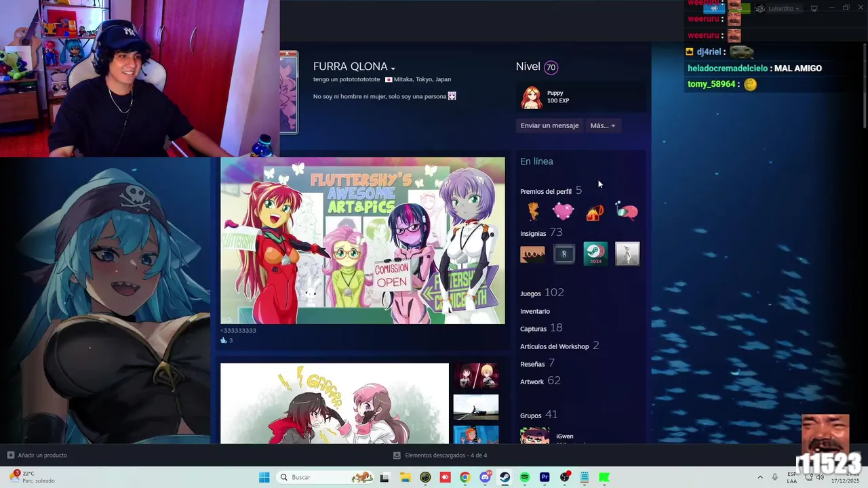Expand the Más... options menu
The image size is (868, 488).
click(x=603, y=125)
